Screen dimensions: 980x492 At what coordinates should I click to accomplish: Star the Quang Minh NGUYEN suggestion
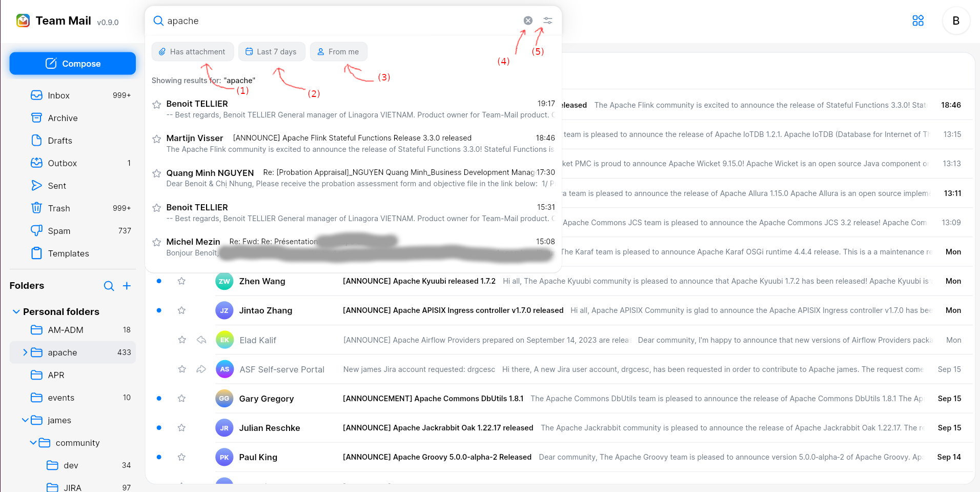tap(157, 173)
